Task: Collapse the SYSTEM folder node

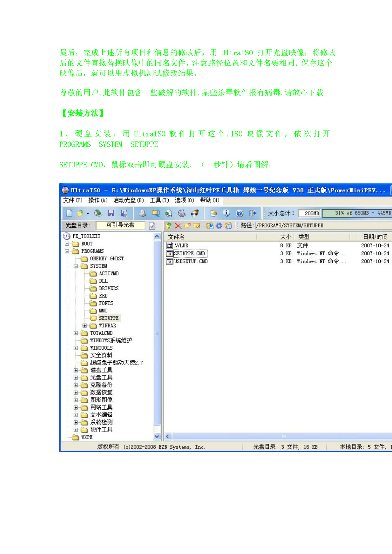Action: [76, 266]
